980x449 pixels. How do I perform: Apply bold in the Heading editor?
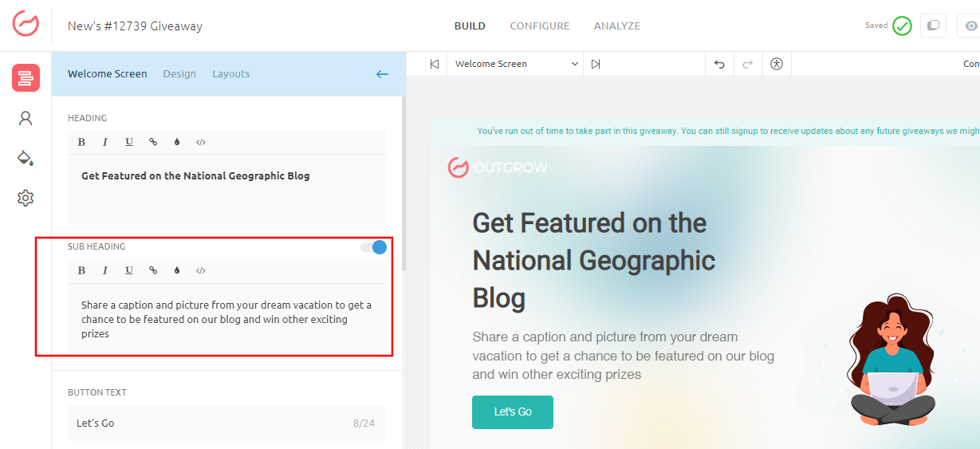[81, 142]
